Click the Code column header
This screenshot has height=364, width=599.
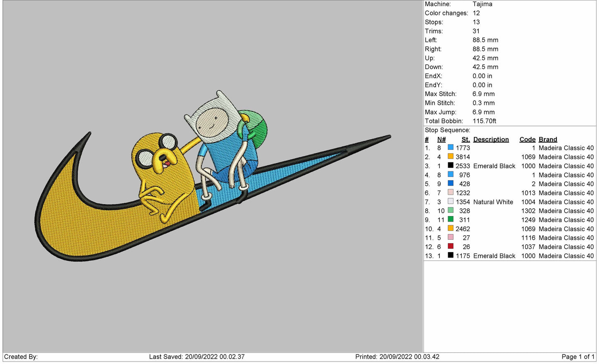tap(527, 140)
